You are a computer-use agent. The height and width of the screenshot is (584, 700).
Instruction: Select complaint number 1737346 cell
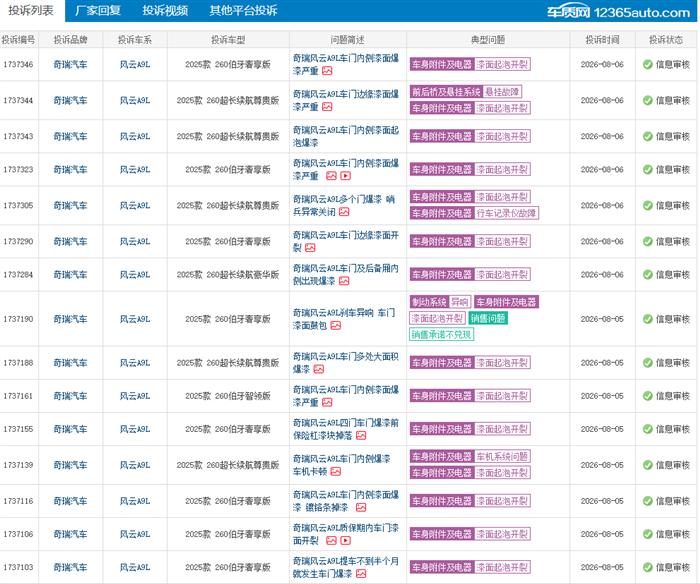tap(18, 65)
